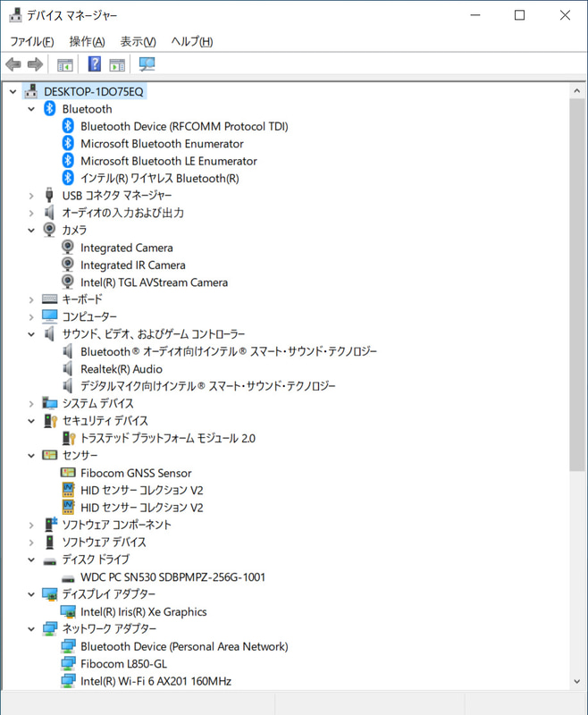Select Microsoft Bluetooth Enumerator

coord(162,144)
